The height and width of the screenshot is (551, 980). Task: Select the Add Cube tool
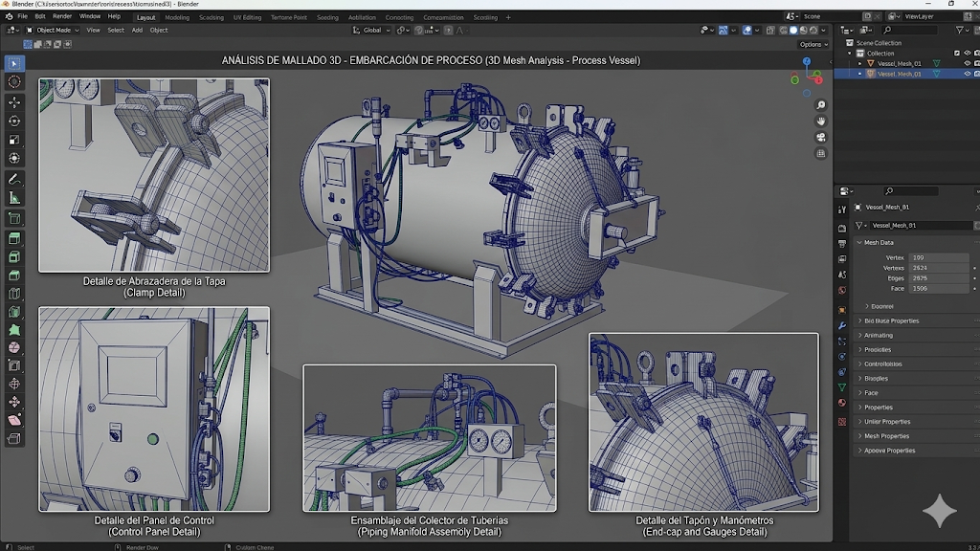click(x=14, y=219)
